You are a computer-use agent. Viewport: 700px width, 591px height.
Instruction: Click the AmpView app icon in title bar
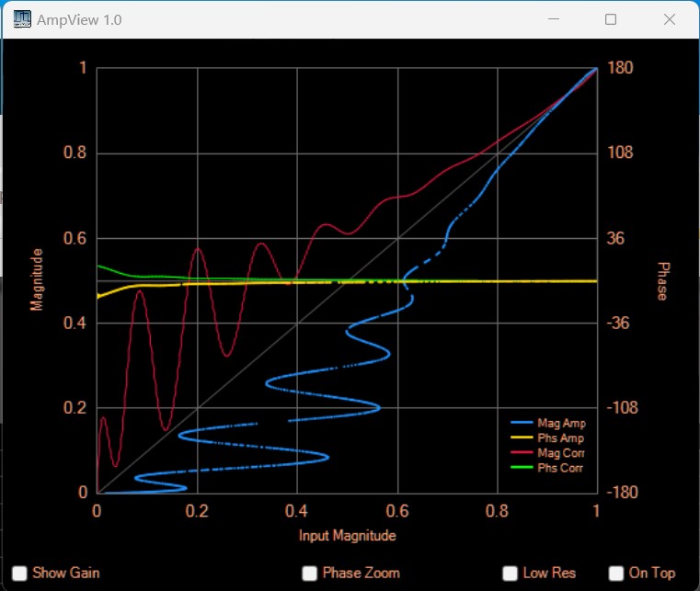pos(22,19)
